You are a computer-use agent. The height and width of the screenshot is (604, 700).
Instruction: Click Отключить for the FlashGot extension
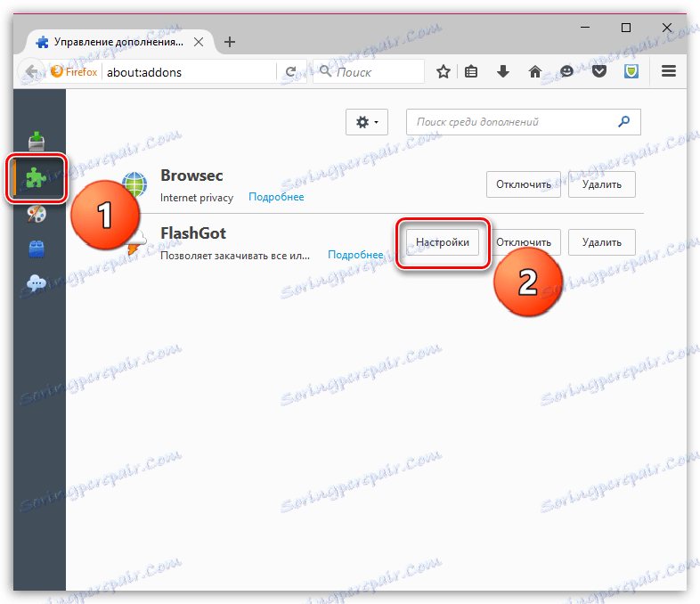[x=523, y=242]
